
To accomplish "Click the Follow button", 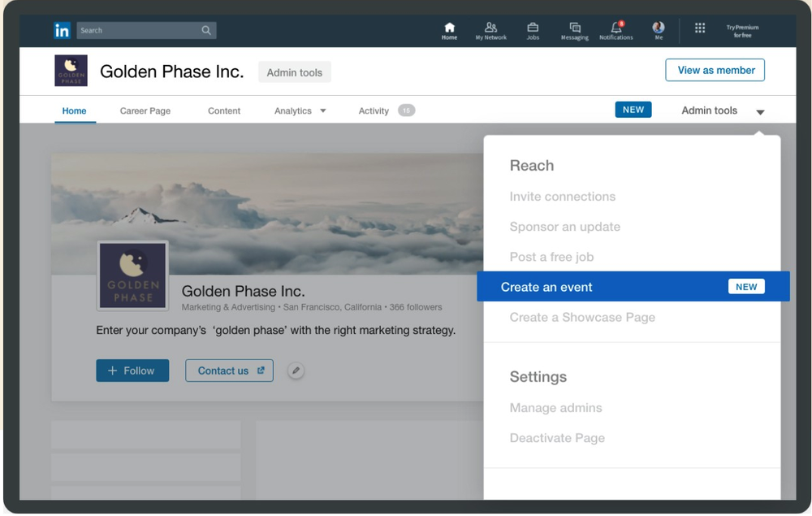I will point(132,371).
